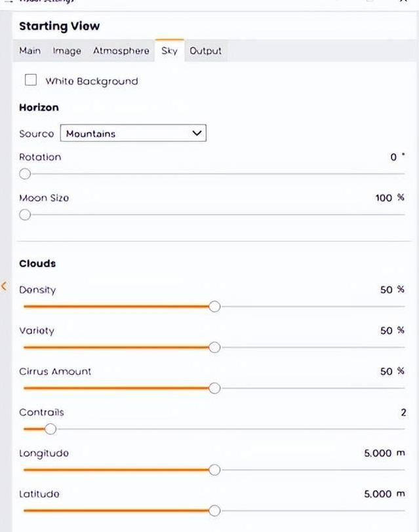
Task: Open the Source Mountains dropdown
Action: pyautogui.click(x=133, y=134)
